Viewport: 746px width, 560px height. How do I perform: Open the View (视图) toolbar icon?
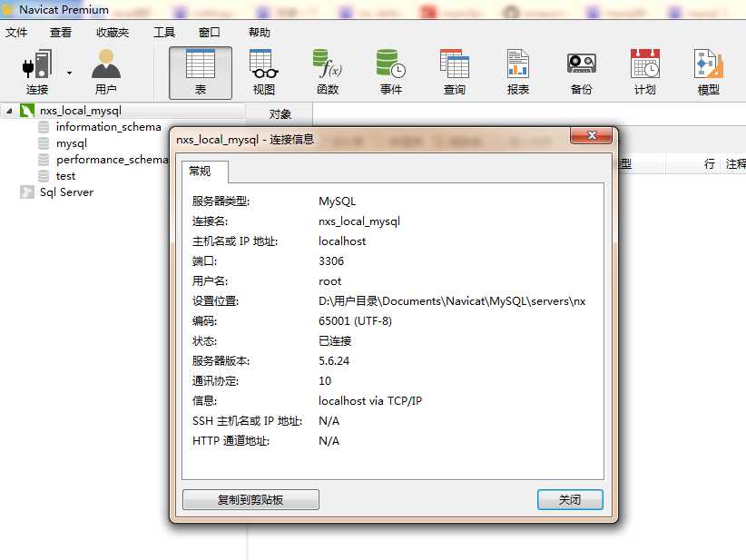click(264, 73)
